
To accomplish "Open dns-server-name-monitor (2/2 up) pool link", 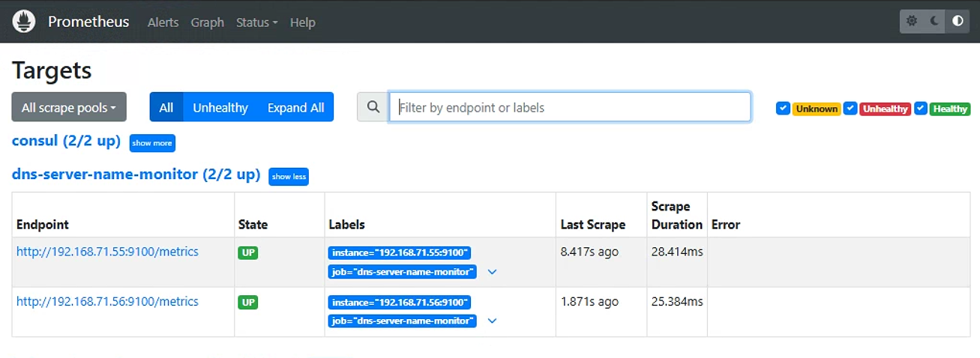I will 136,175.
